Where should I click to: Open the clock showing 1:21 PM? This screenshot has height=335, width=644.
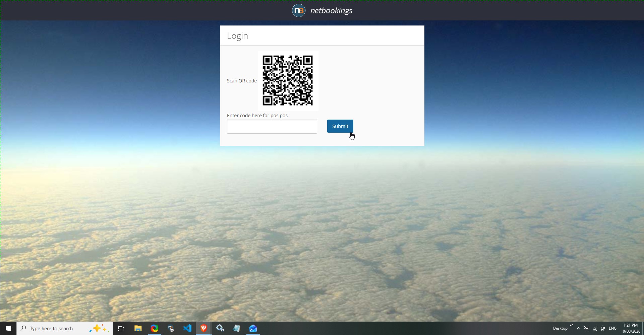(x=631, y=328)
